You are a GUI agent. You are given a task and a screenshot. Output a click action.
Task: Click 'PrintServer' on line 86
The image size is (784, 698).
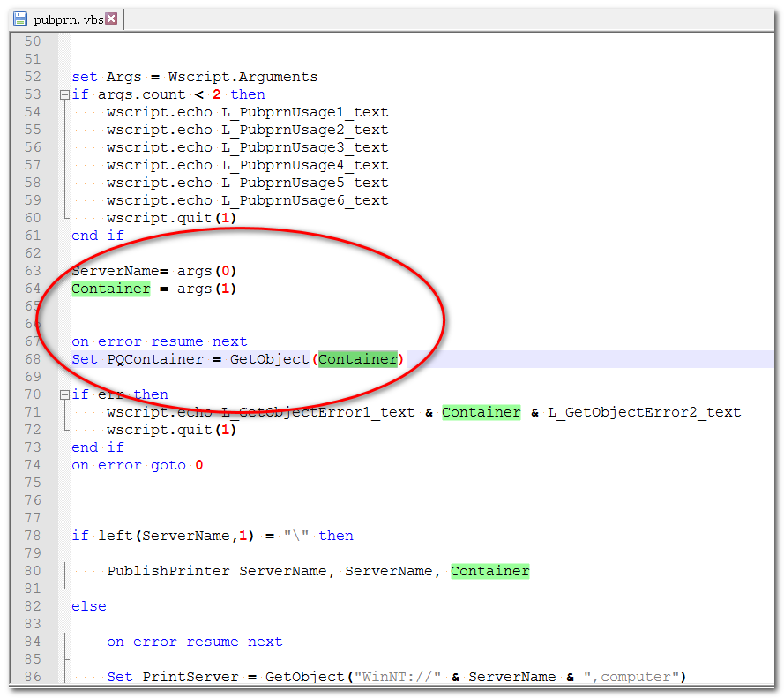tap(190, 677)
